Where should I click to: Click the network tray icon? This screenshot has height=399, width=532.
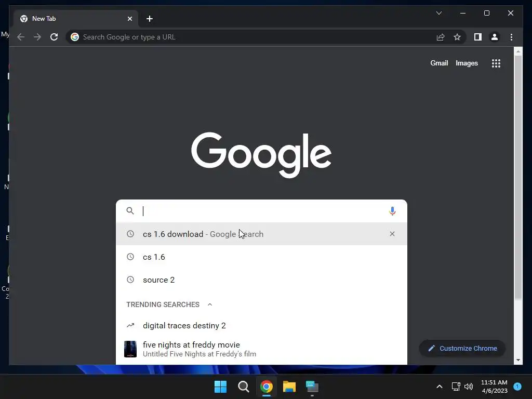(456, 387)
